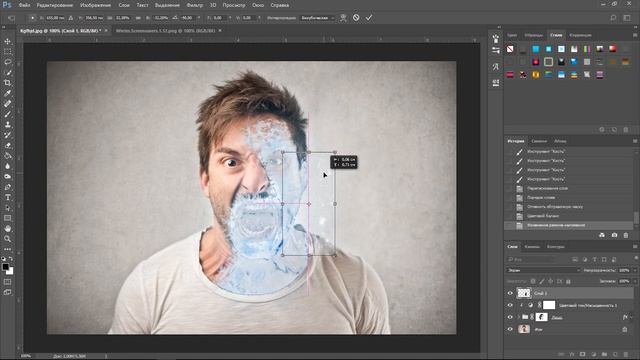Create new snapshot camera icon in History
This screenshot has width=640, height=360.
(x=614, y=235)
